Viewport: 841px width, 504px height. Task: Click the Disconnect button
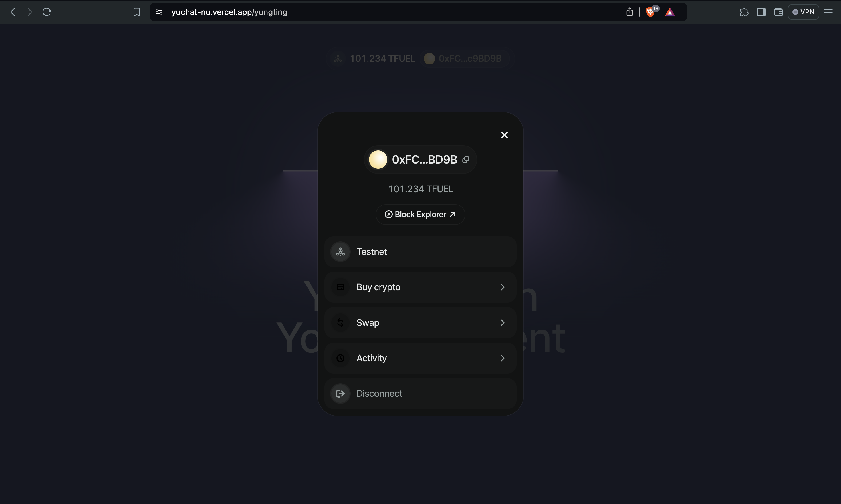click(420, 393)
